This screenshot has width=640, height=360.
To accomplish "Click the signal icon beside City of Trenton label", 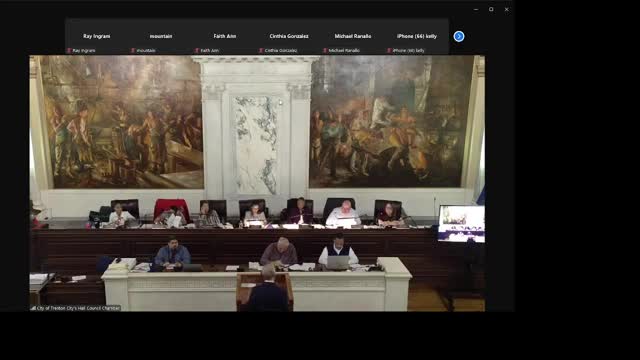I will [33, 308].
